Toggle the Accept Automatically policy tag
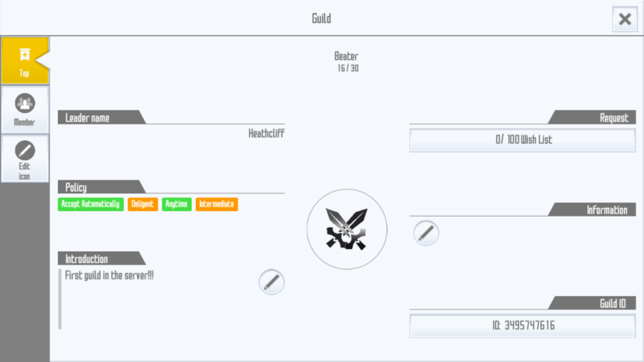Image resolution: width=644 pixels, height=362 pixels. [x=91, y=204]
